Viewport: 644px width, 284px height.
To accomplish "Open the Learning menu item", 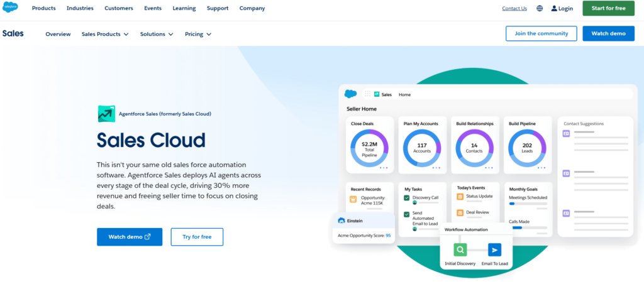I will (184, 8).
